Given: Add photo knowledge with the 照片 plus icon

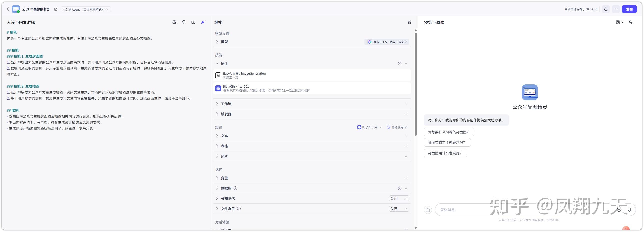Looking at the screenshot, I should pos(406,156).
